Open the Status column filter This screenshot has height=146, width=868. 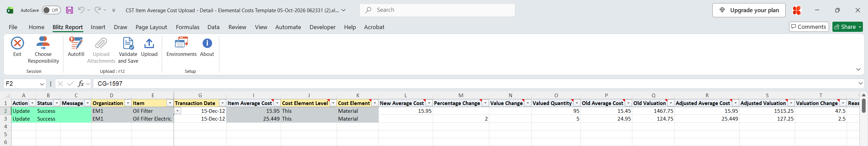tap(57, 103)
